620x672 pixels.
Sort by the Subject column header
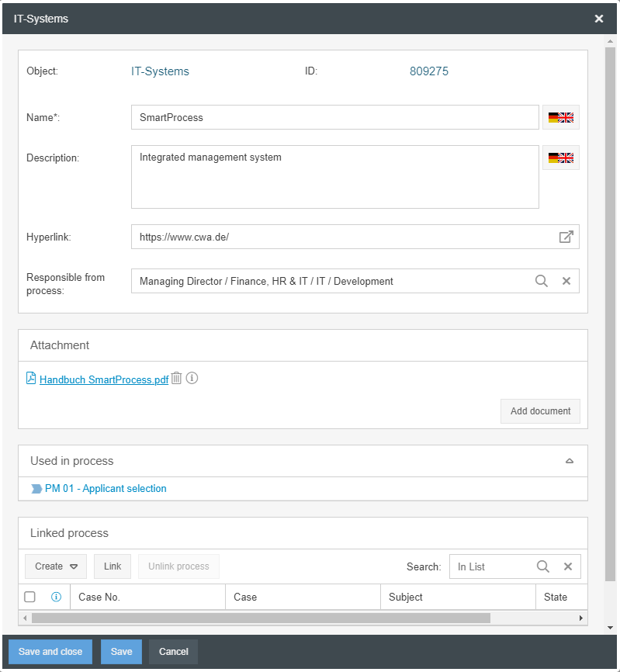pos(406,598)
